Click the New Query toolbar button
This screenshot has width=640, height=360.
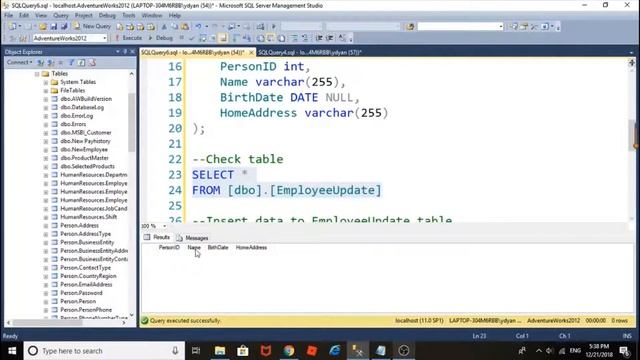pos(92,26)
